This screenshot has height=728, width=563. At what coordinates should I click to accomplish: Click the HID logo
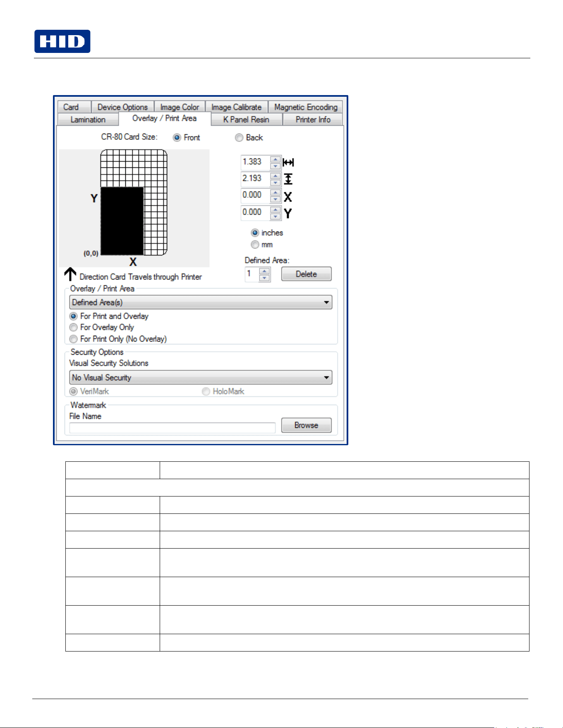pos(62,41)
